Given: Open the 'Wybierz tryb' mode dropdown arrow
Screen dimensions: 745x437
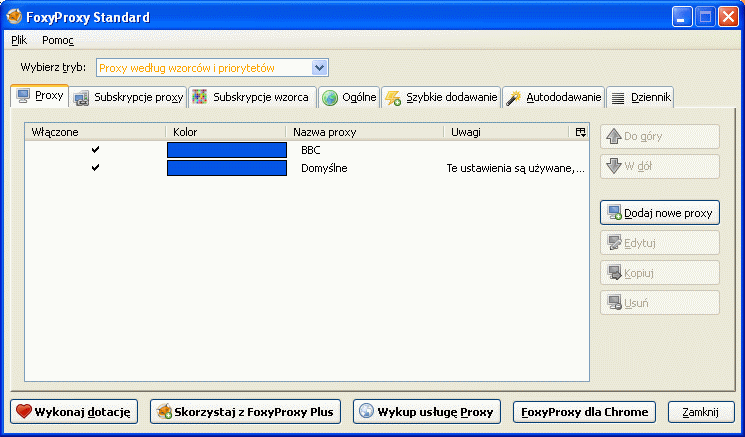Looking at the screenshot, I should pos(320,68).
